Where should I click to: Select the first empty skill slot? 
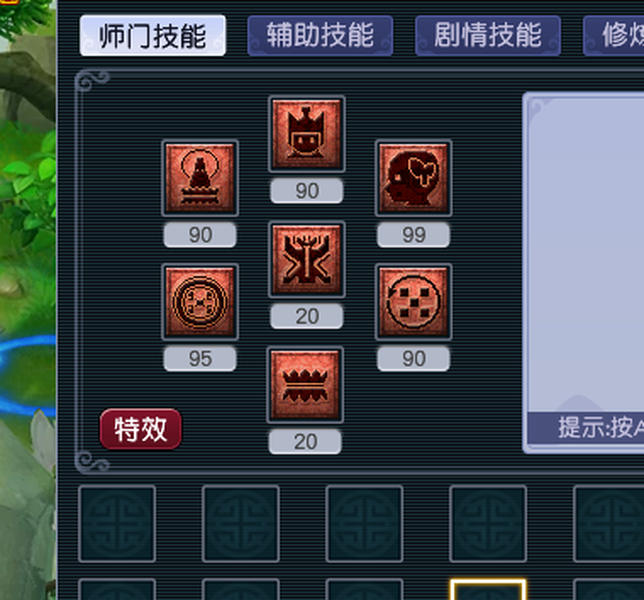pos(117,524)
